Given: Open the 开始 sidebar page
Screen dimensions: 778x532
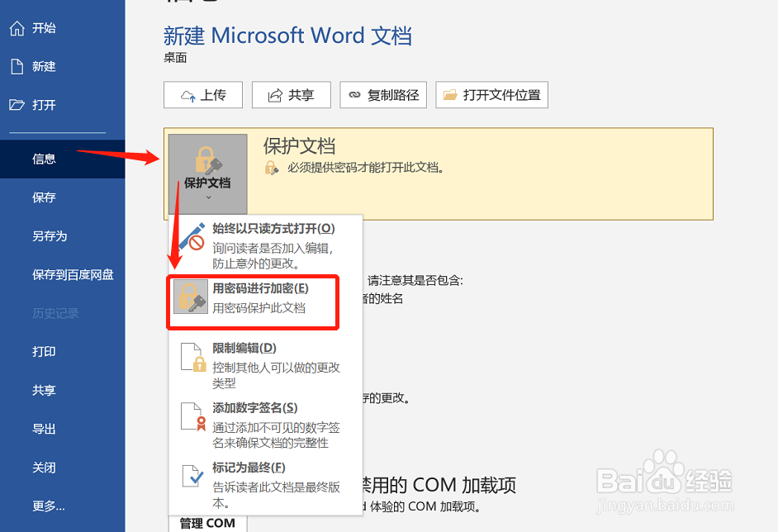Looking at the screenshot, I should tap(63, 28).
